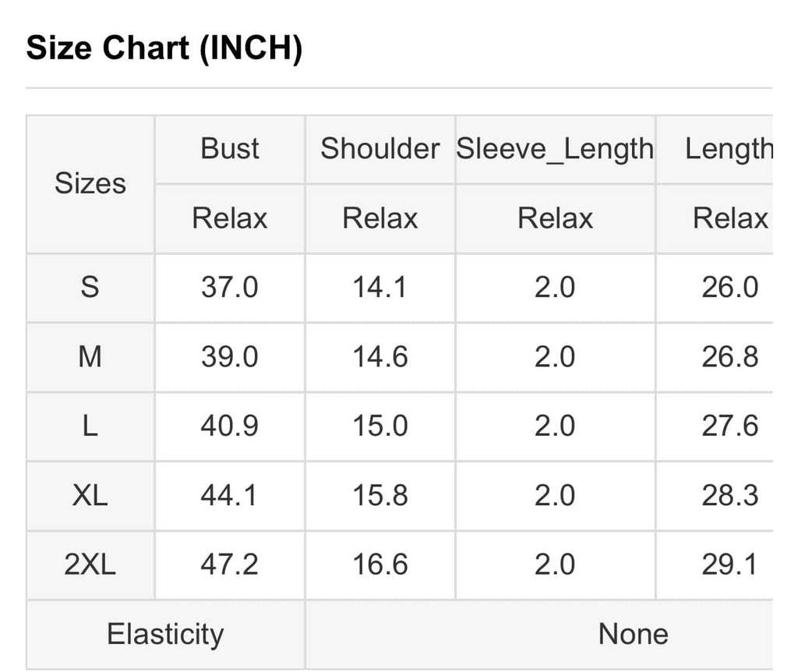798x672 pixels.
Task: Click the M size row label
Action: coord(90,357)
